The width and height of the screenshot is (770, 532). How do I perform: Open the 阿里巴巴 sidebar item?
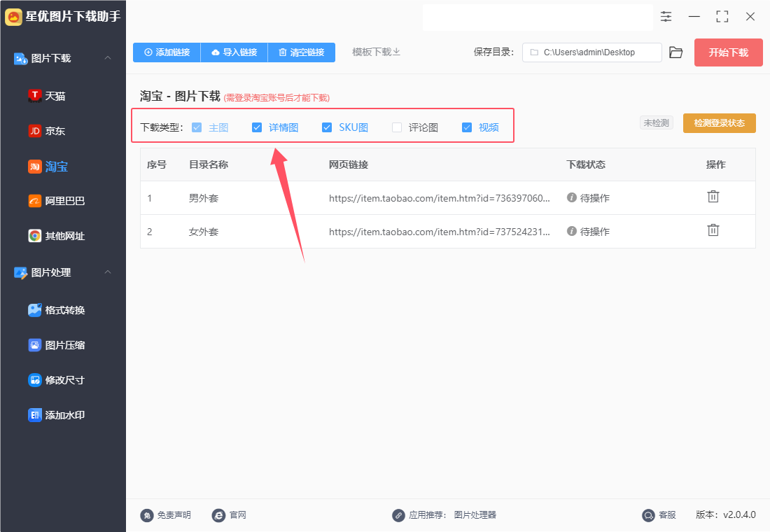pyautogui.click(x=57, y=201)
